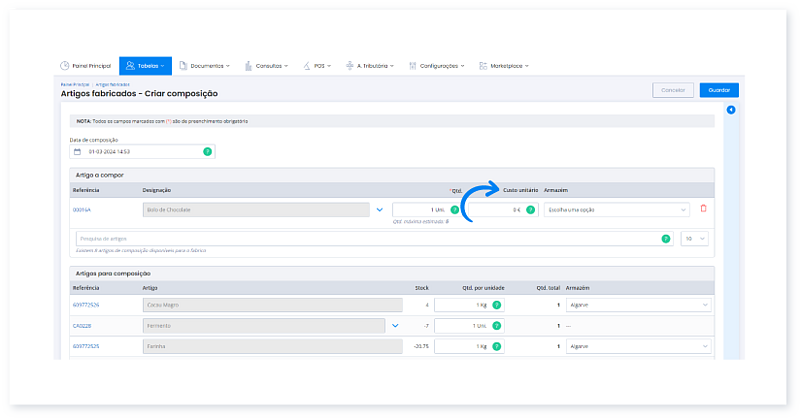Collapse the blue right side panel arrow
The width and height of the screenshot is (800, 419).
click(730, 109)
